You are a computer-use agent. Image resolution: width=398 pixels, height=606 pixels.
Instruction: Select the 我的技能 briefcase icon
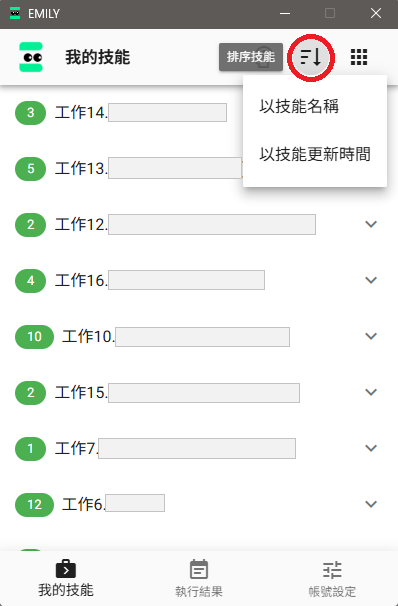coord(66,569)
